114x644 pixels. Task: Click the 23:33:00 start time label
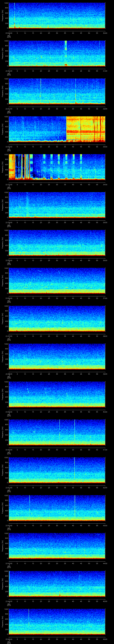pos(9,184)
